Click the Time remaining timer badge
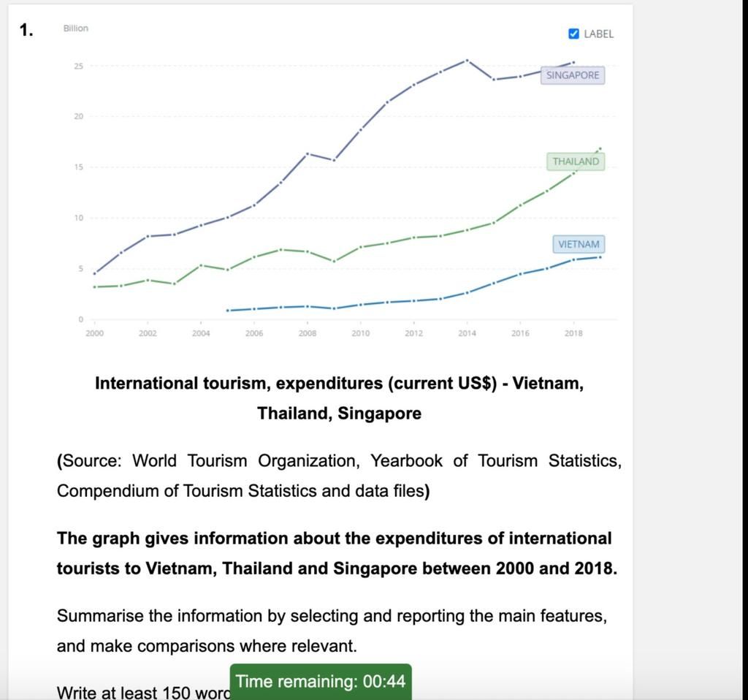748x700 pixels. tap(321, 682)
